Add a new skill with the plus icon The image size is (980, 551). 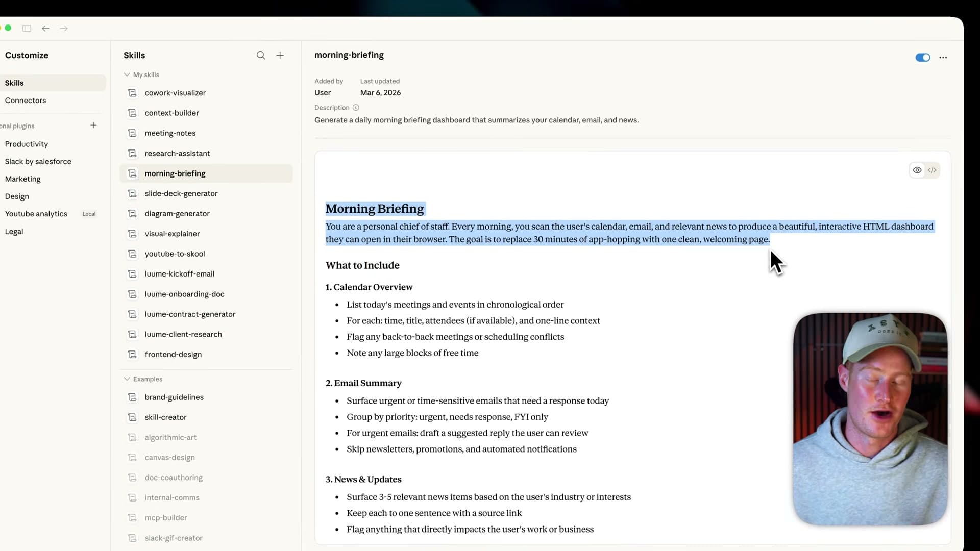tap(280, 55)
